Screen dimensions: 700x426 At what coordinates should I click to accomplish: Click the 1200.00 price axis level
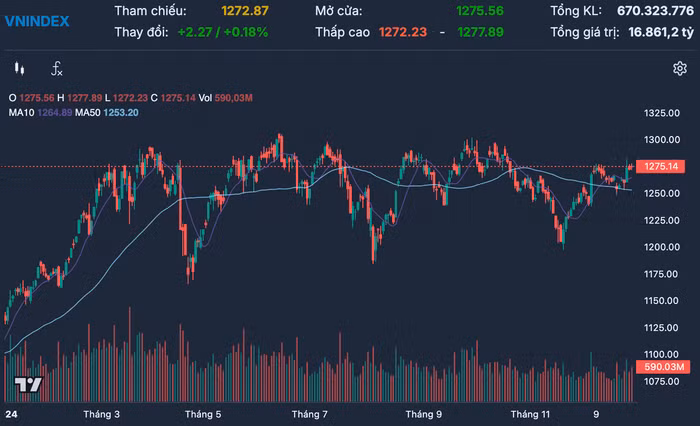662,247
